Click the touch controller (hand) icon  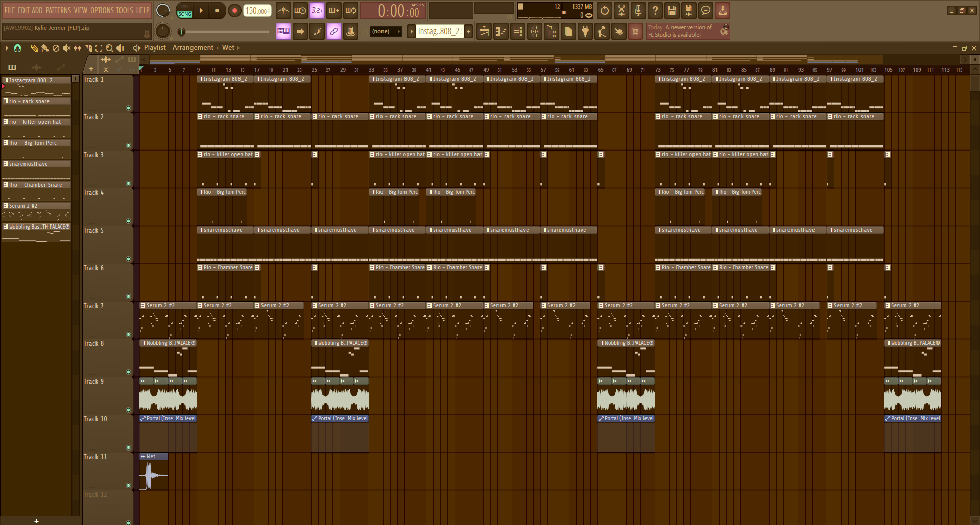619,32
